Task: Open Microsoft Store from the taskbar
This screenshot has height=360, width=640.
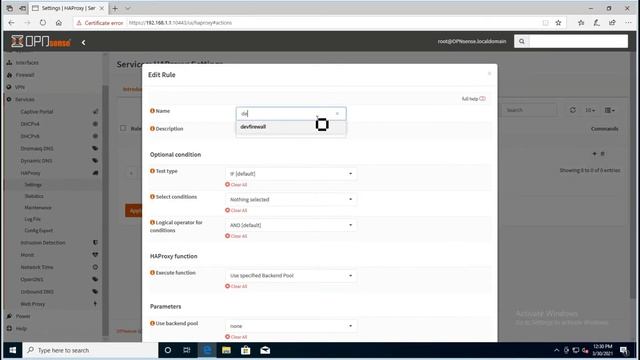Action: coord(246,350)
